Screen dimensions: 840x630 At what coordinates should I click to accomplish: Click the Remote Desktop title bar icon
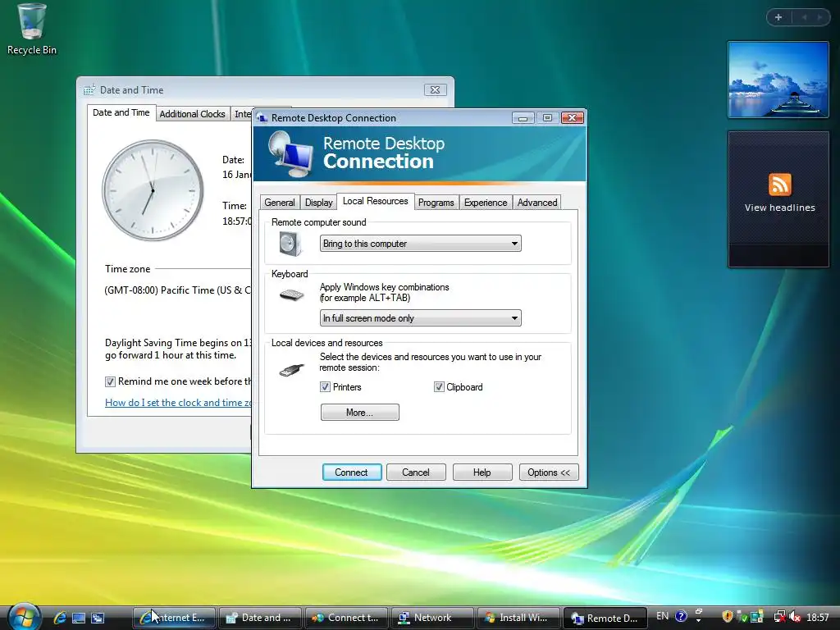(x=262, y=118)
